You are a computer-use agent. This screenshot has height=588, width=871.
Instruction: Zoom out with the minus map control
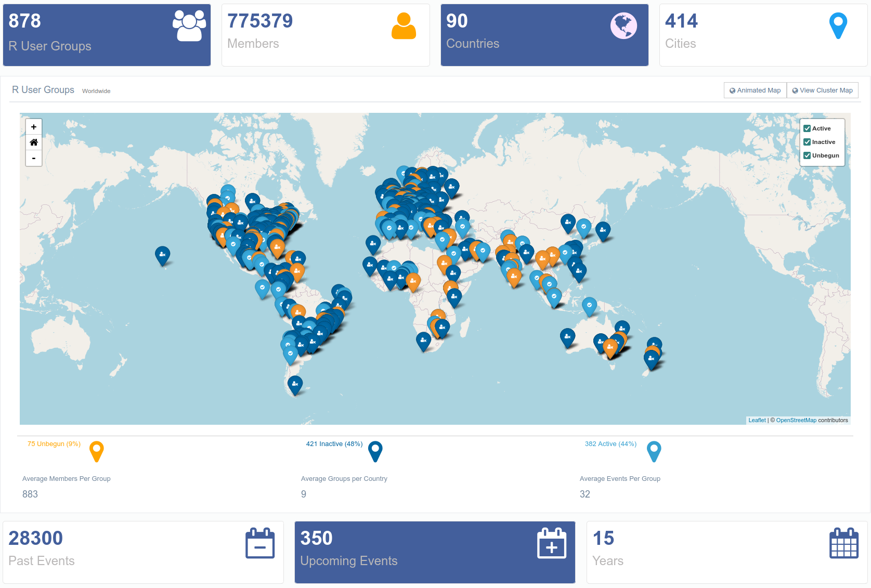click(x=34, y=158)
